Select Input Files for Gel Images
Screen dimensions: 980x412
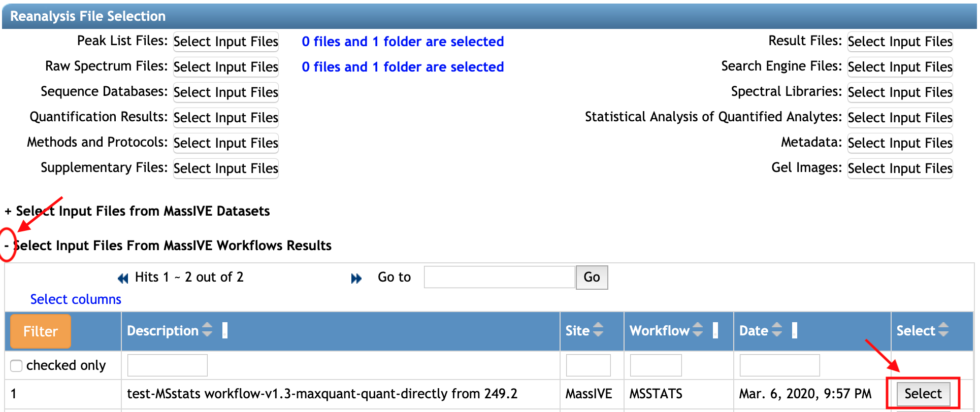tap(900, 168)
